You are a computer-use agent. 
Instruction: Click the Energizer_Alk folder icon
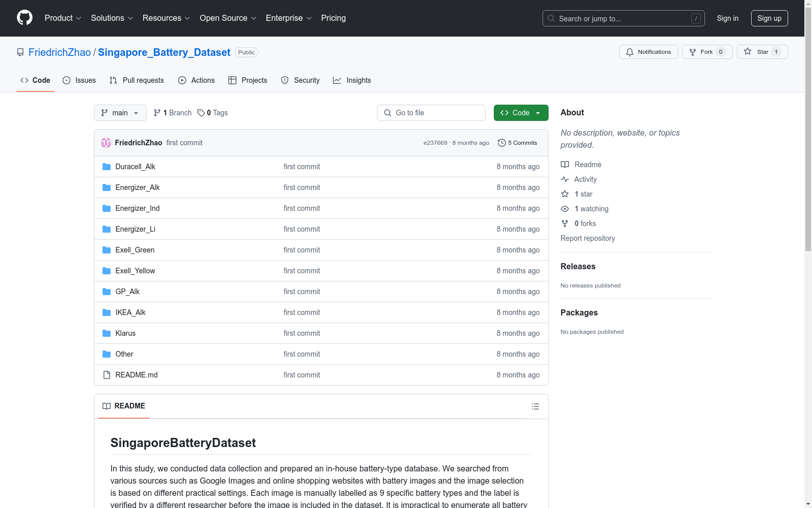(x=107, y=187)
